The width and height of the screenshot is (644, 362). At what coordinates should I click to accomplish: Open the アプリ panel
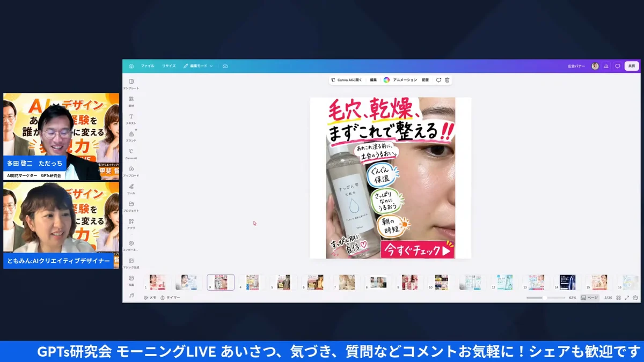tap(131, 224)
